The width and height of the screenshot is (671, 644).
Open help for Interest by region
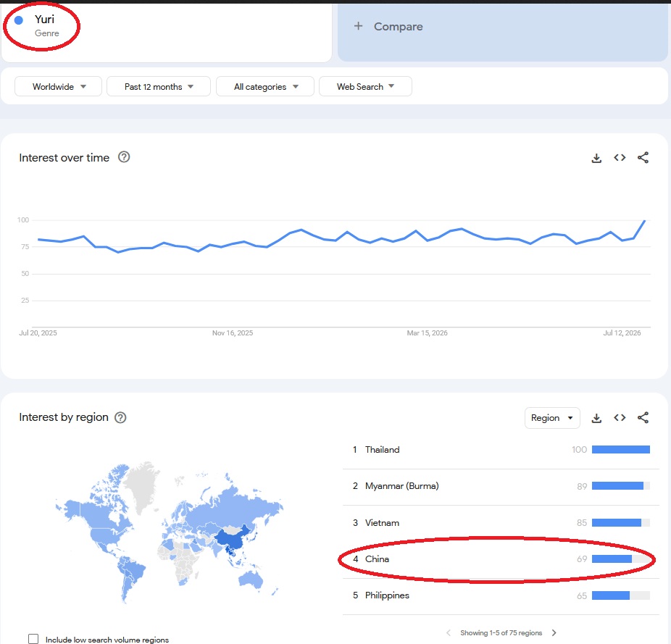[121, 417]
